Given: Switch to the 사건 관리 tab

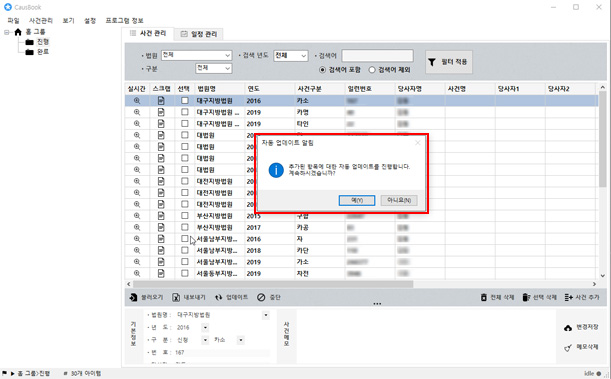Looking at the screenshot, I should [x=148, y=33].
